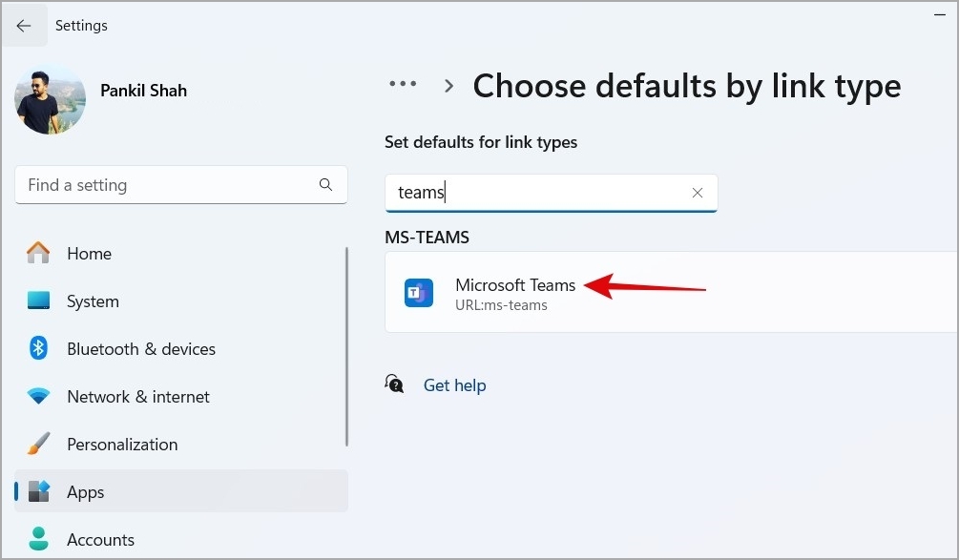Click the Apps icon in sidebar
The height and width of the screenshot is (560, 959).
pyautogui.click(x=39, y=491)
